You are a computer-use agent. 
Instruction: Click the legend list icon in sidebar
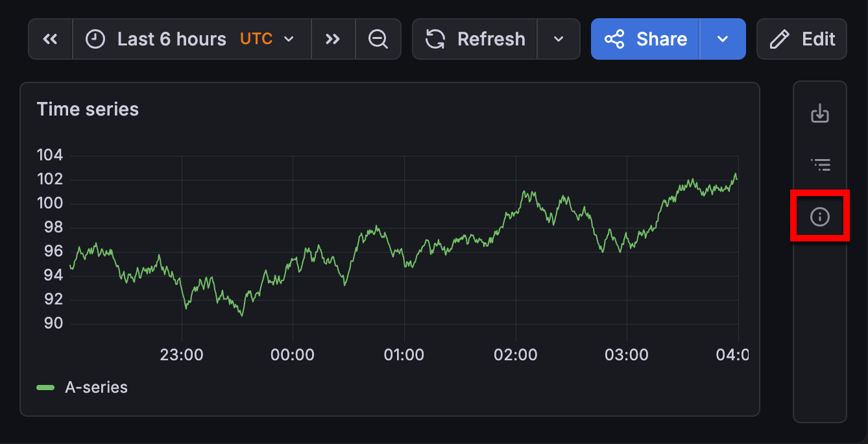[x=819, y=164]
